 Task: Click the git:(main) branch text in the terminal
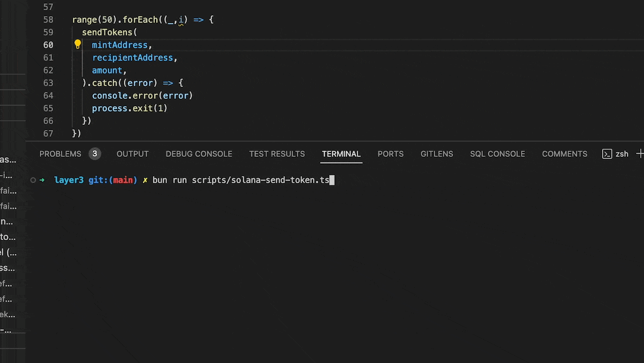(x=113, y=180)
